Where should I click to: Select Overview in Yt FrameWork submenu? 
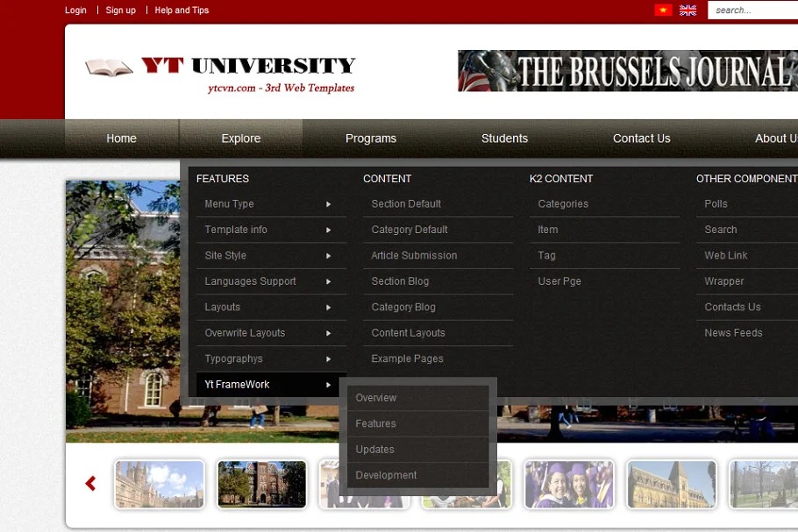click(x=376, y=398)
